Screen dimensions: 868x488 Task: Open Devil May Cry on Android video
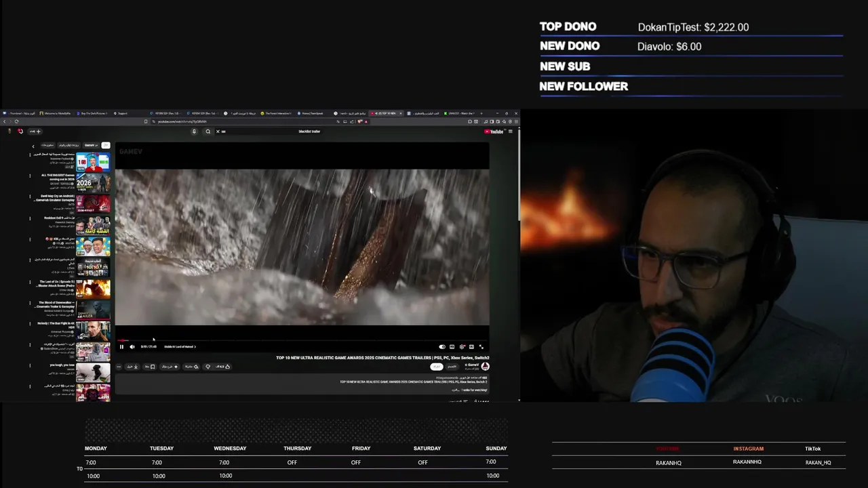[93, 204]
